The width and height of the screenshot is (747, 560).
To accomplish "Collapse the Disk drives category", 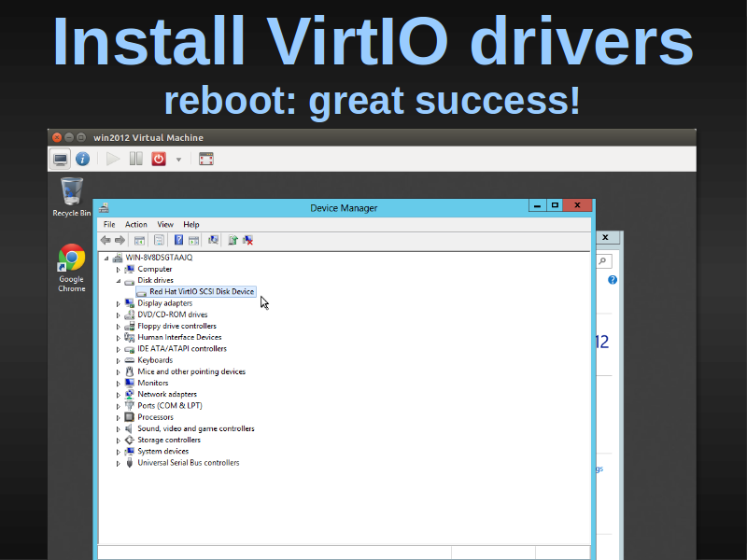I will pos(119,281).
